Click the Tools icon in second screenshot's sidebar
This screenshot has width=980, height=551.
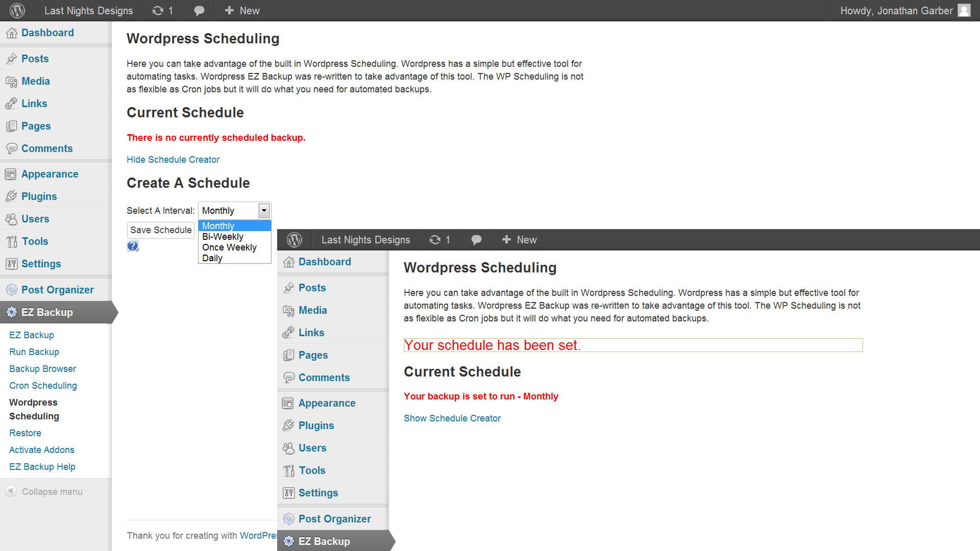click(289, 470)
